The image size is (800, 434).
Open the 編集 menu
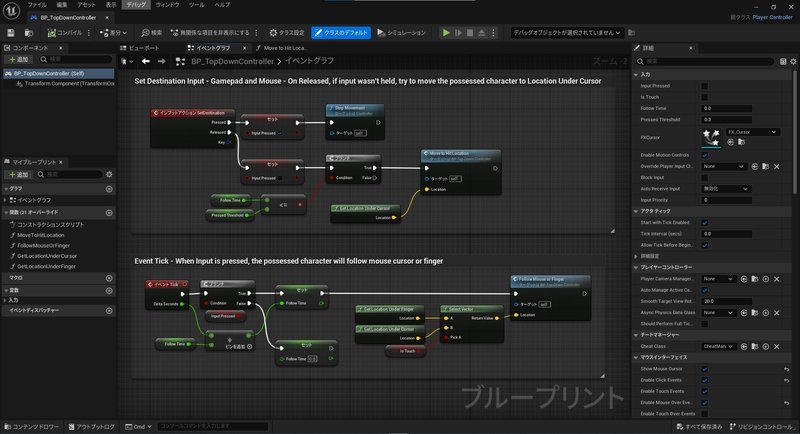pyautogui.click(x=62, y=5)
